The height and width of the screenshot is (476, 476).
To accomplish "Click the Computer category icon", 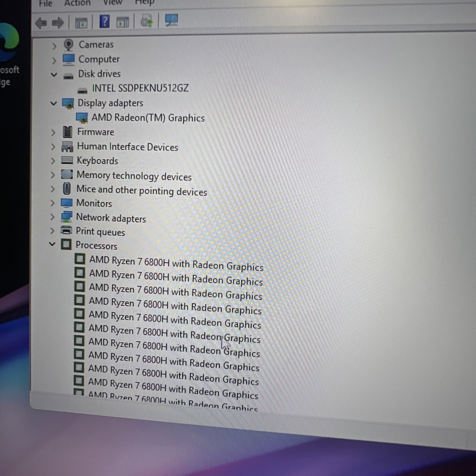I will point(68,59).
